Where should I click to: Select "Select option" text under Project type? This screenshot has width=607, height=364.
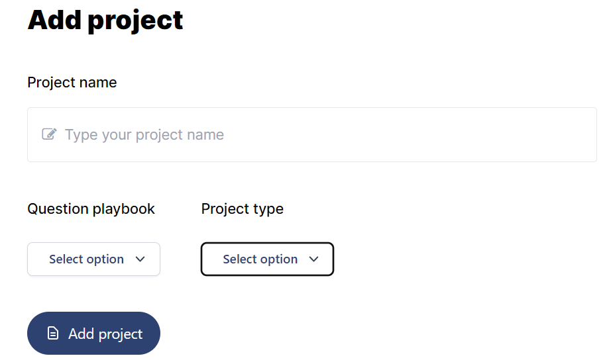pyautogui.click(x=260, y=259)
